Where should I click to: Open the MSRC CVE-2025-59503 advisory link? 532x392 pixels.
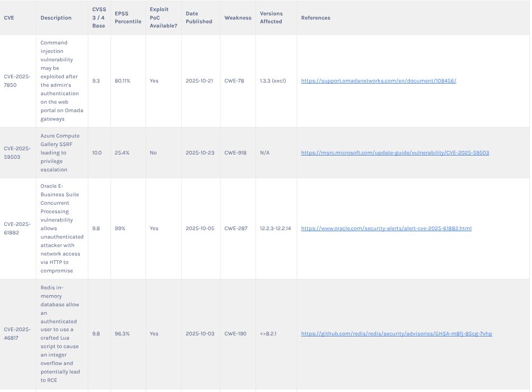(395, 153)
